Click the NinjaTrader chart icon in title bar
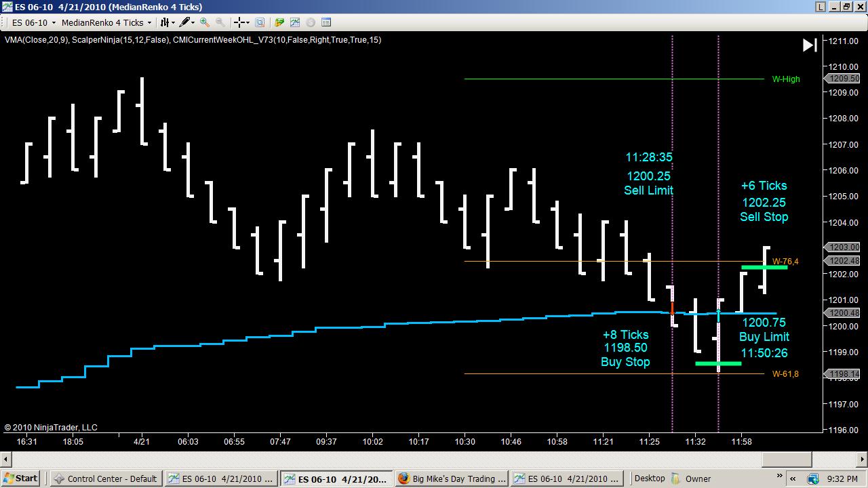 coord(7,7)
